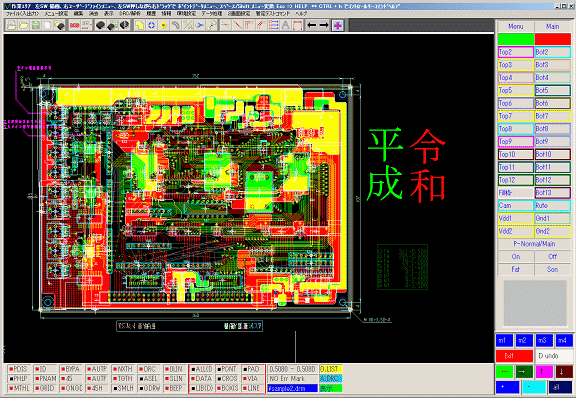
Task: Toggle the BEEP option
Action: pos(175,388)
